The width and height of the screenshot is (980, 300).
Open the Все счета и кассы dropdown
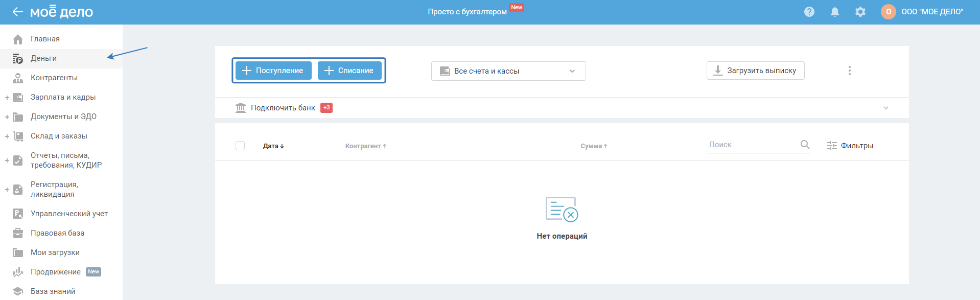pyautogui.click(x=508, y=71)
